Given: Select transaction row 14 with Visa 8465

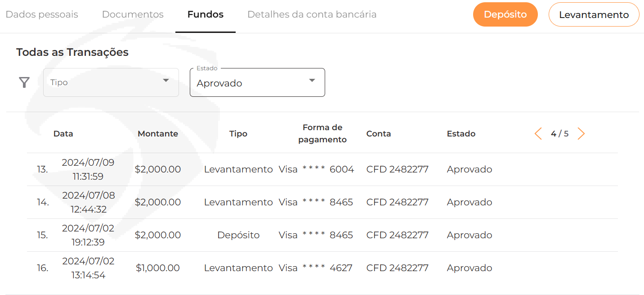Looking at the screenshot, I should (x=322, y=202).
